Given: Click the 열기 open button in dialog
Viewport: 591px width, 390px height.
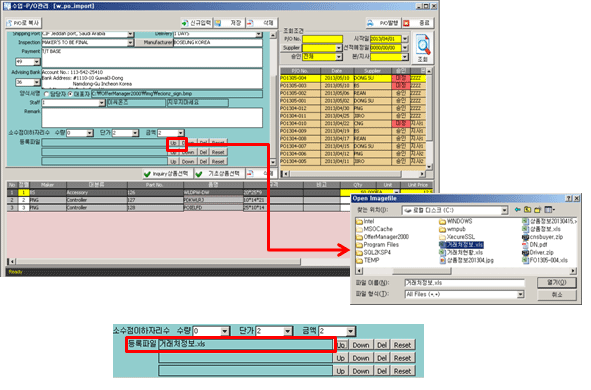Looking at the screenshot, I should pos(557,282).
